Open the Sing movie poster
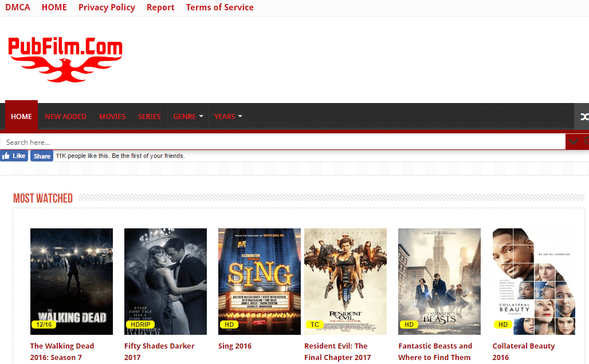 tap(259, 282)
